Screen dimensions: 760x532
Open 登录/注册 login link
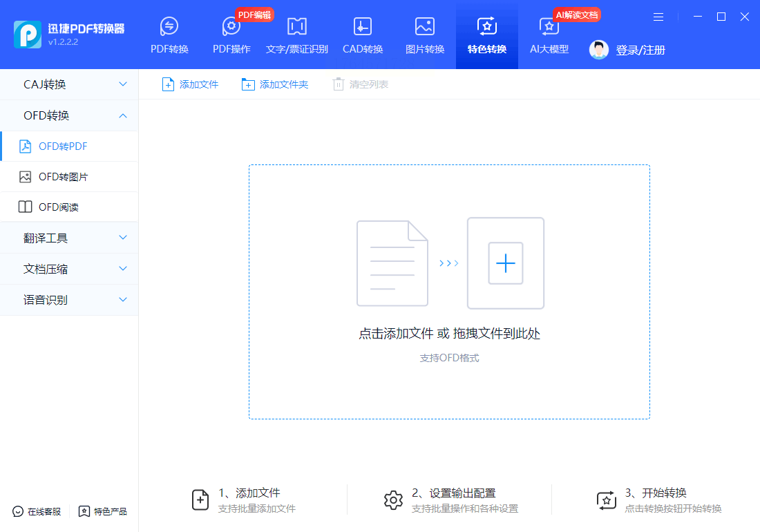(640, 50)
